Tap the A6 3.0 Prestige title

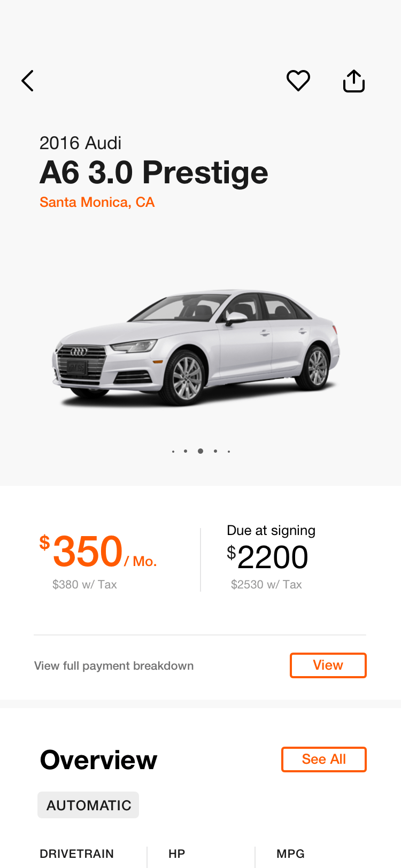154,173
